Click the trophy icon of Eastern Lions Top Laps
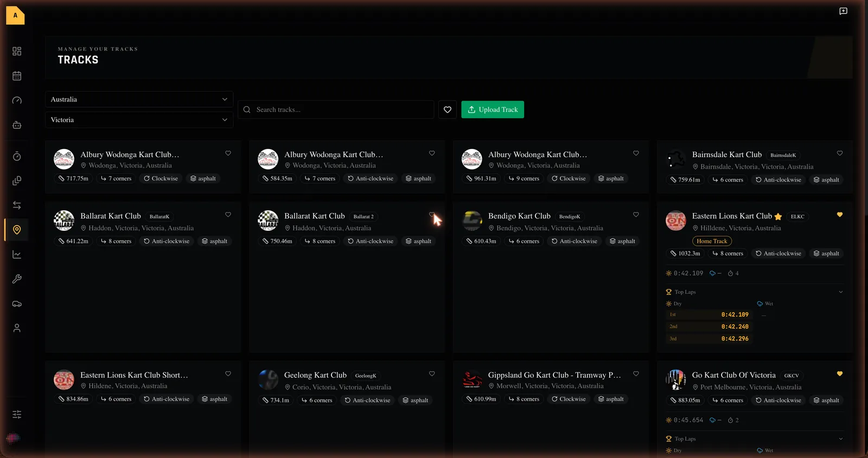 (668, 292)
